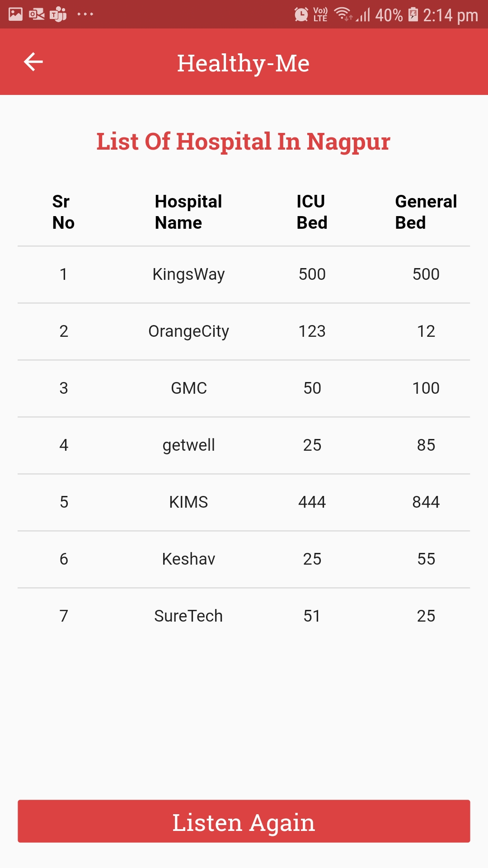Open the Outlook notification icon
The image size is (488, 868).
[x=37, y=14]
